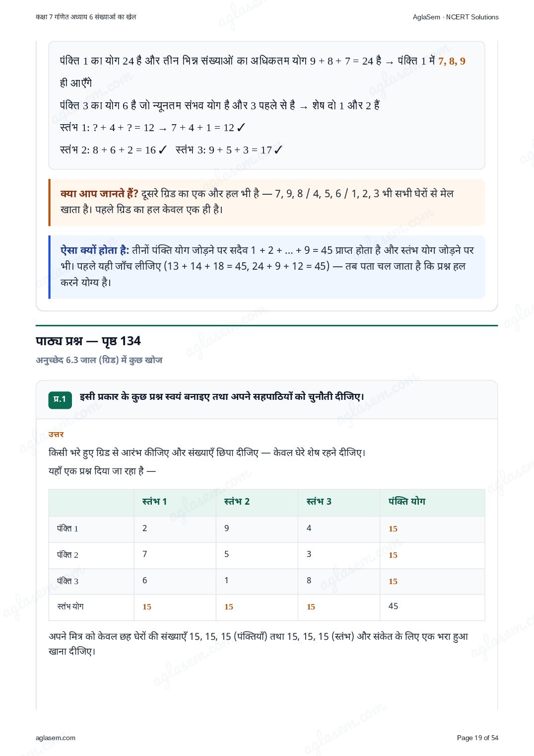Click the स्तंभ योग row label
Image resolution: width=534 pixels, height=756 pixels.
click(x=70, y=606)
